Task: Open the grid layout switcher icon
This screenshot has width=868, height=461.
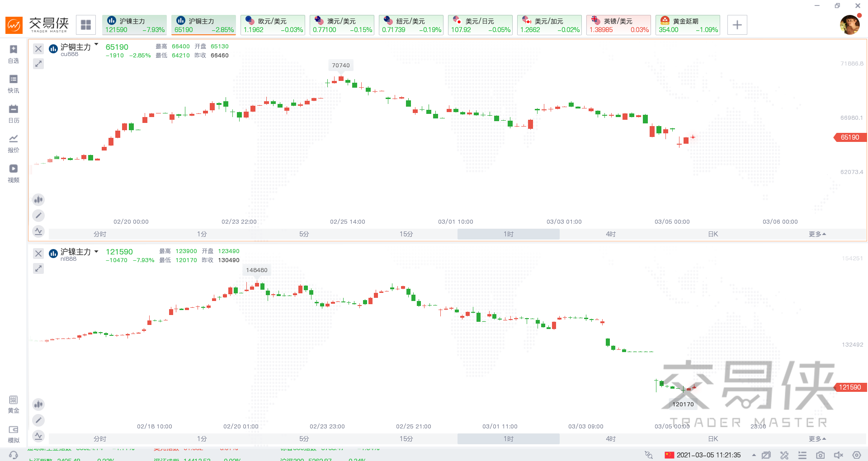Action: [86, 25]
